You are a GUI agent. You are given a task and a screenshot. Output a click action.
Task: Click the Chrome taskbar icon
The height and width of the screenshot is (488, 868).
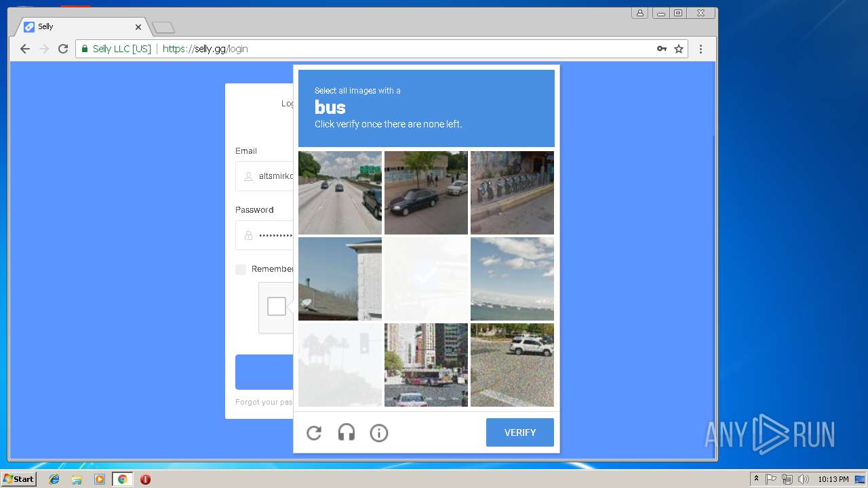point(122,479)
